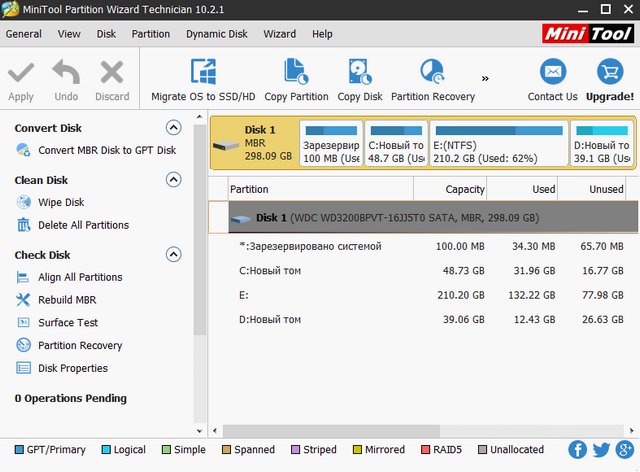Collapse the Convert Disk section
The height and width of the screenshot is (472, 640).
[x=173, y=128]
